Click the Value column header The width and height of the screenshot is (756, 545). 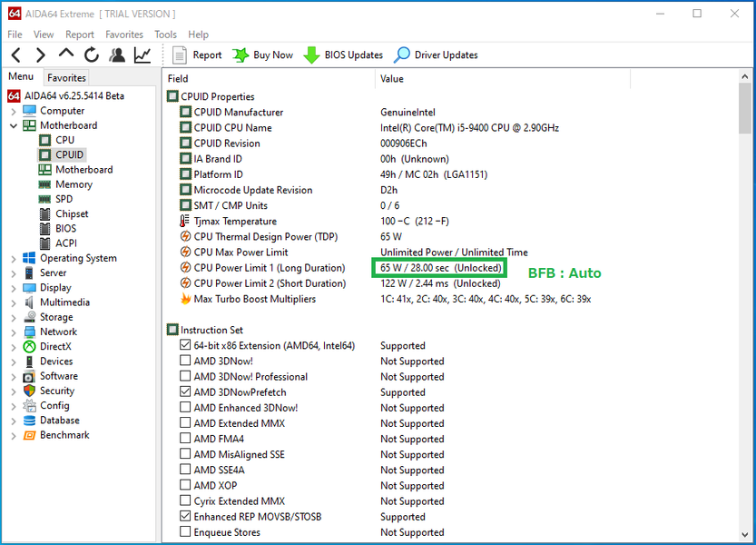(x=503, y=79)
